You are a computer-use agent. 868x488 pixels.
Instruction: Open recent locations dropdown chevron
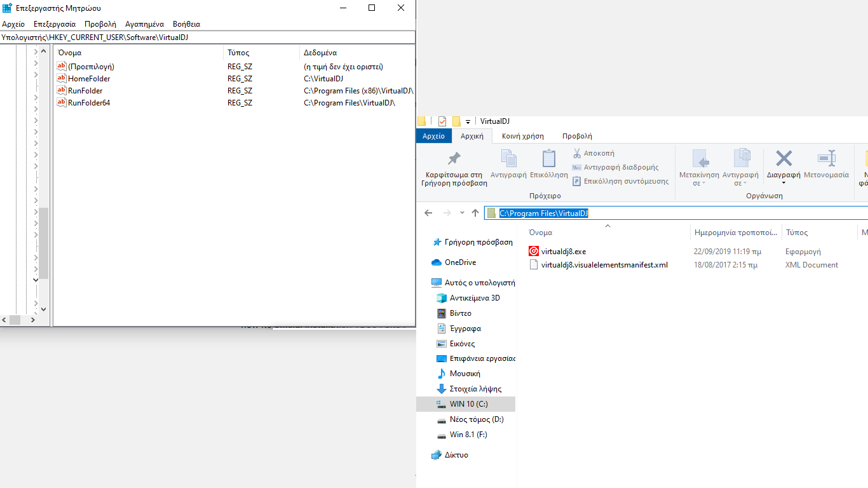pyautogui.click(x=462, y=213)
